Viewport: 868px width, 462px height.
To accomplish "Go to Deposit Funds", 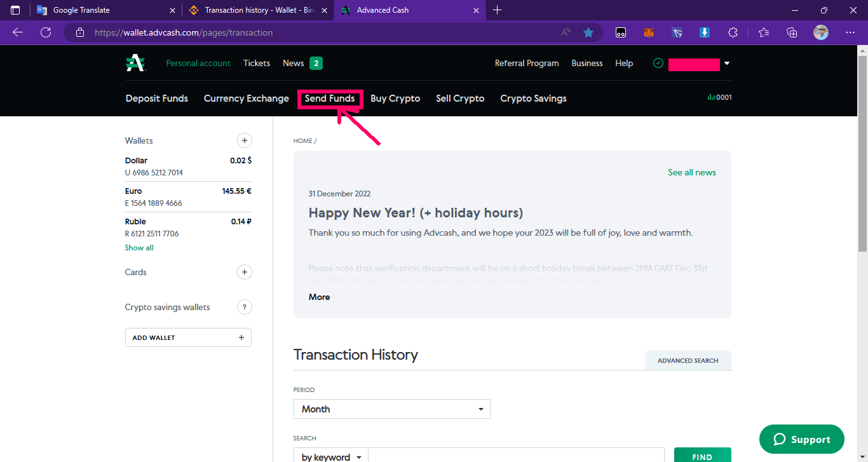I will coord(157,99).
